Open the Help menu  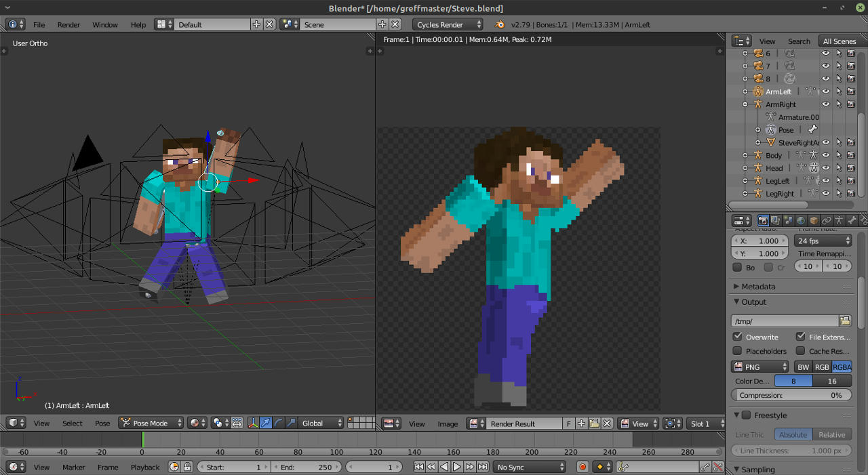(x=138, y=24)
